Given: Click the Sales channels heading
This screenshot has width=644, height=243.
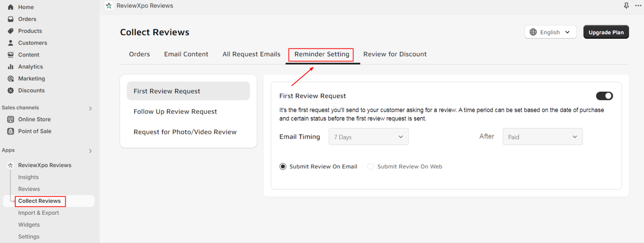Looking at the screenshot, I should (20, 108).
